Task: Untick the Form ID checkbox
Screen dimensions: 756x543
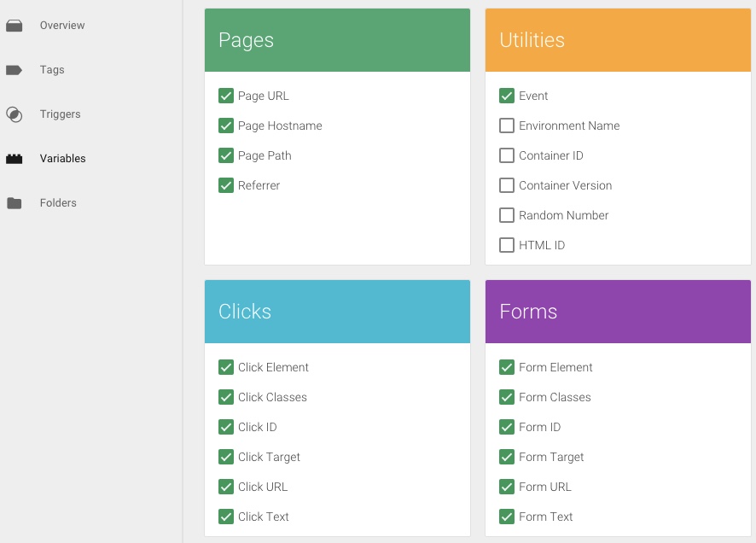Action: [507, 427]
